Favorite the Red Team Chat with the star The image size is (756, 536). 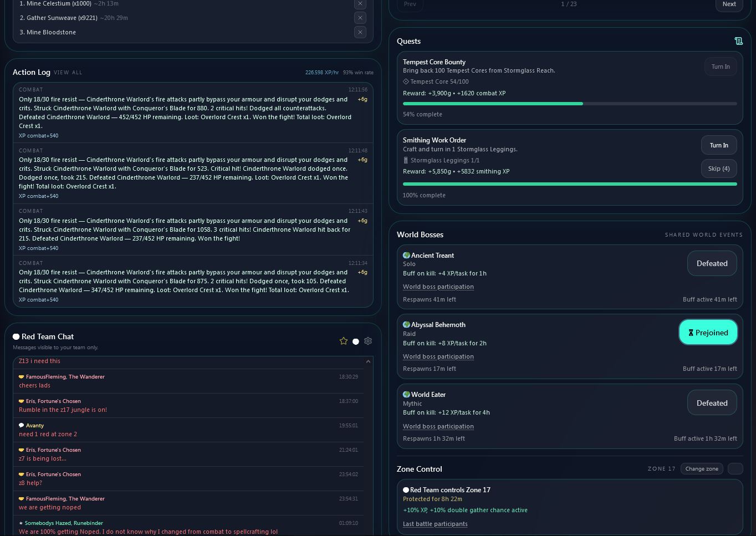click(x=344, y=341)
